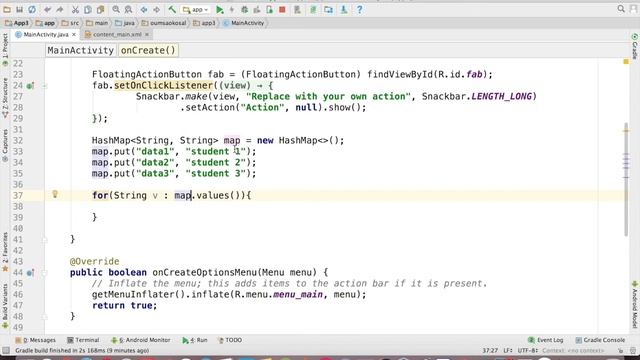The height and width of the screenshot is (360, 640).
Task: Select the main breadcrumb folder
Action: click(97, 23)
